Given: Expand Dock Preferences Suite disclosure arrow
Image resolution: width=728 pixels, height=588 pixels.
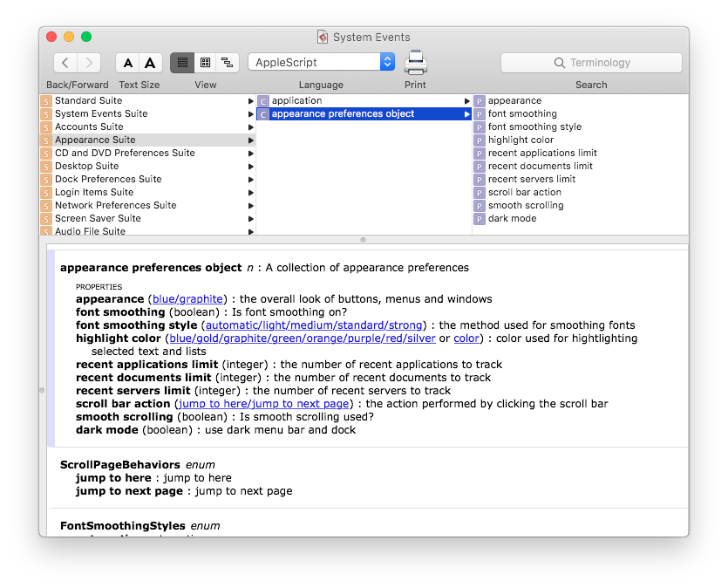Looking at the screenshot, I should (251, 180).
